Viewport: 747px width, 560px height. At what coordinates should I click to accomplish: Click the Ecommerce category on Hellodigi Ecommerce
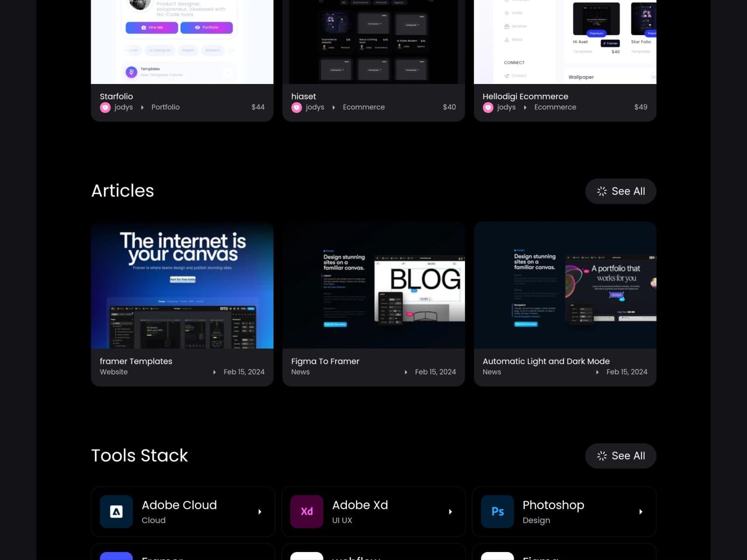coord(555,107)
